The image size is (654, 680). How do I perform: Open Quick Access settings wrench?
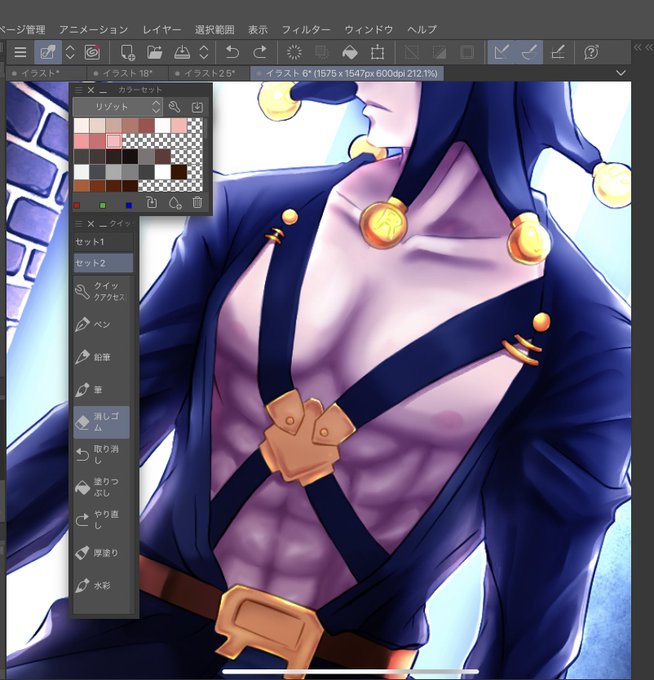click(101, 291)
